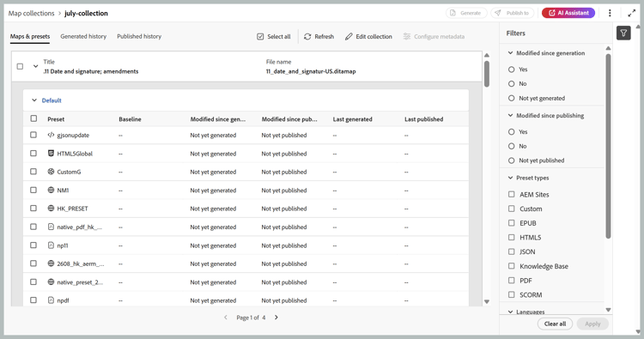Select Not yet published filter option

tap(512, 160)
